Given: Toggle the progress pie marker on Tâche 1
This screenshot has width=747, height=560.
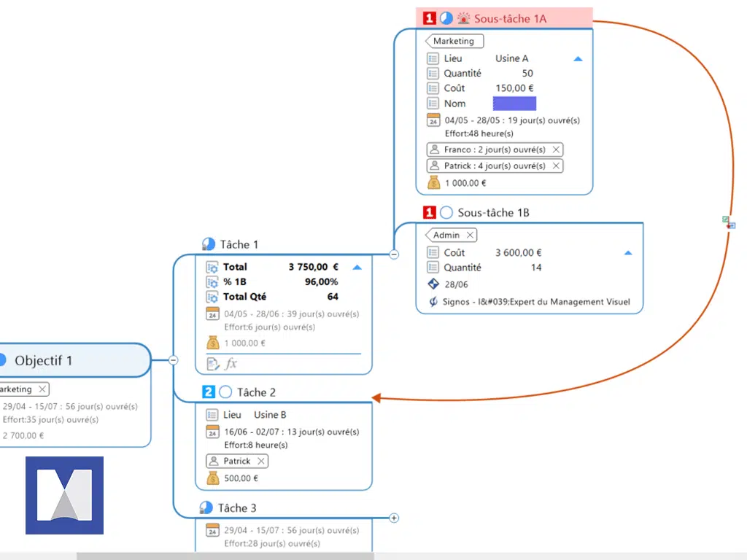Looking at the screenshot, I should [208, 244].
